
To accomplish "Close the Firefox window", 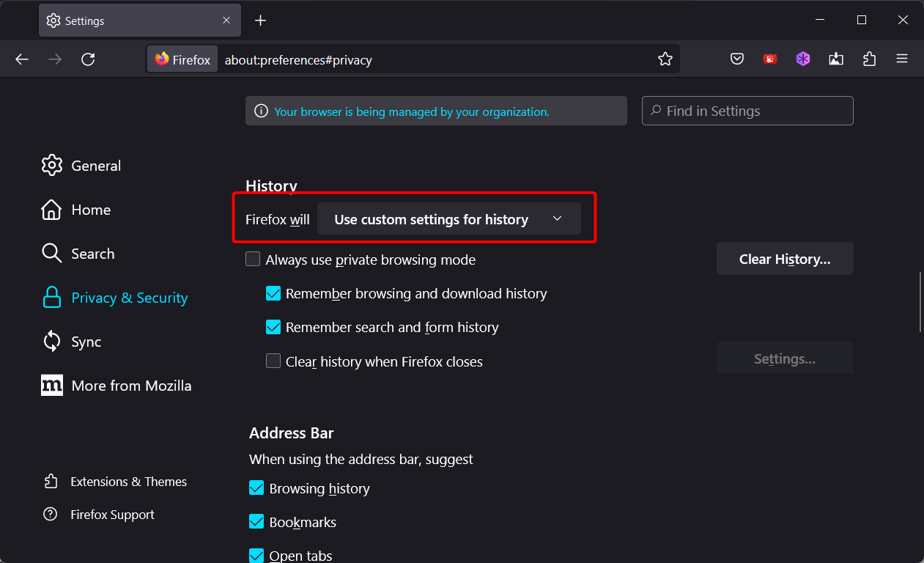I will point(903,20).
